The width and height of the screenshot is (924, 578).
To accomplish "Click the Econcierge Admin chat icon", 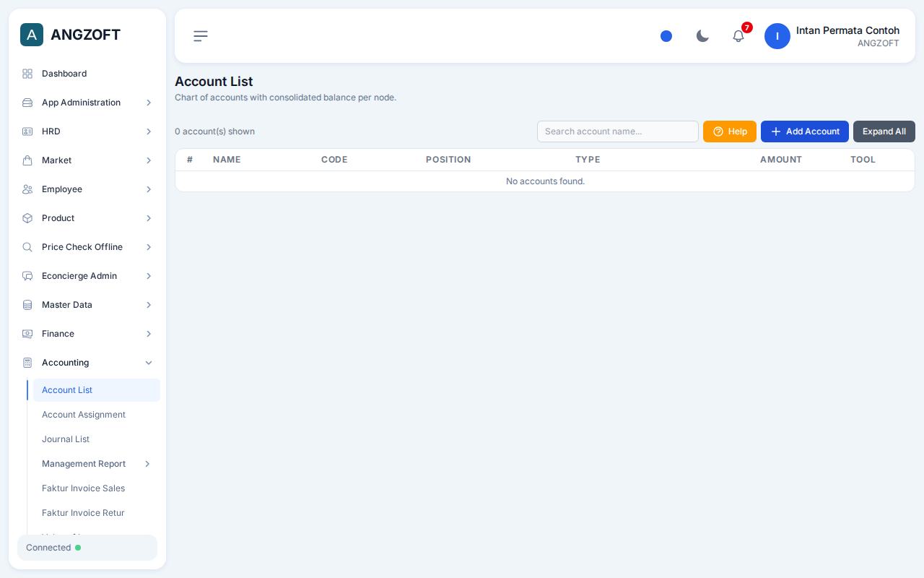I will 27,276.
